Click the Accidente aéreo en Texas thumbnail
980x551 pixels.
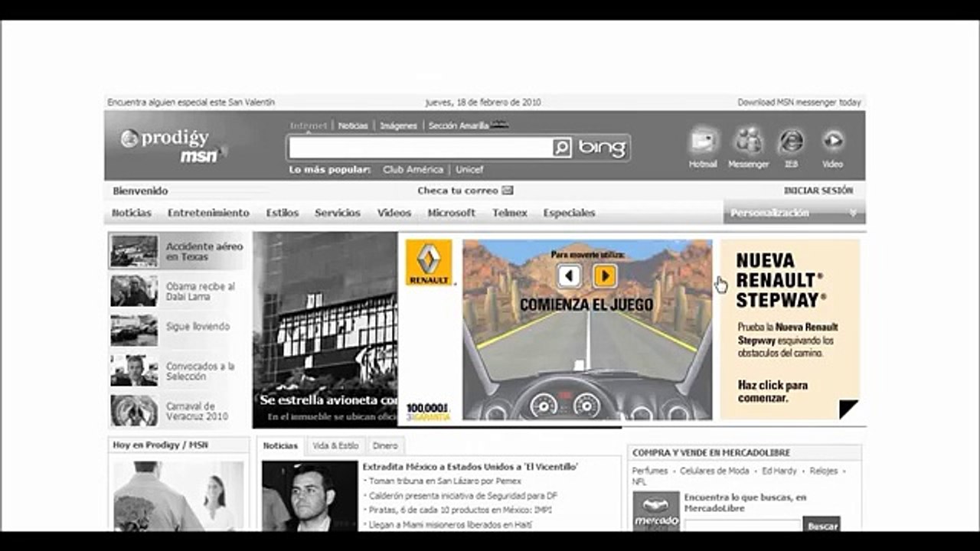click(134, 251)
